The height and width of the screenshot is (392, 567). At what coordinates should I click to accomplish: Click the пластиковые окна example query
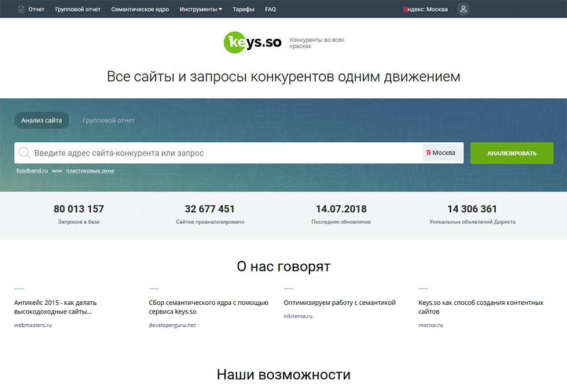pyautogui.click(x=90, y=171)
